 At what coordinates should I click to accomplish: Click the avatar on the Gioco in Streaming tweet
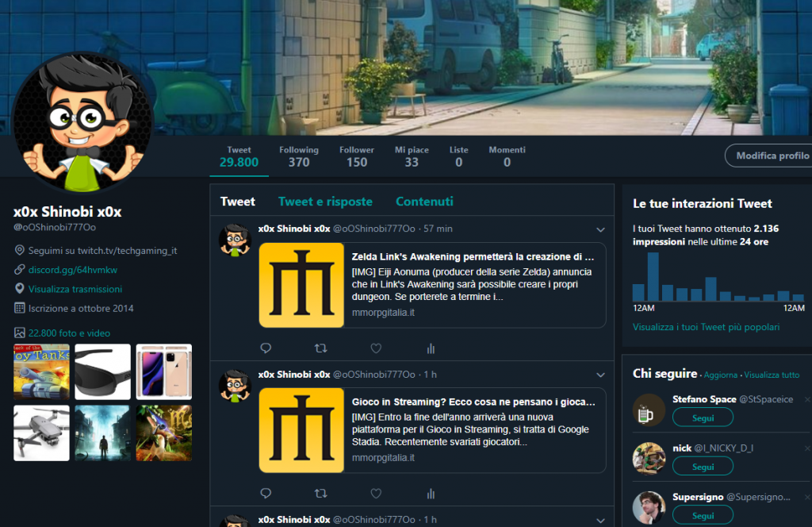(x=235, y=386)
